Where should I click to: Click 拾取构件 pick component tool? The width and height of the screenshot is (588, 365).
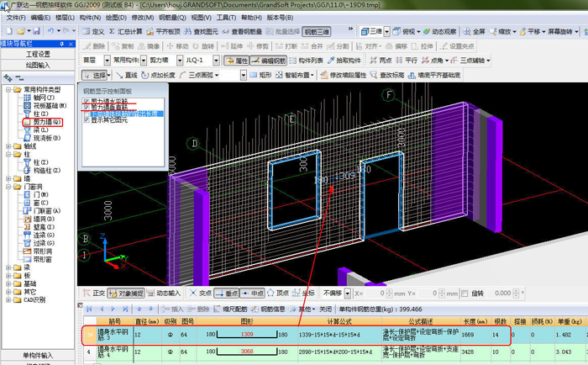344,60
